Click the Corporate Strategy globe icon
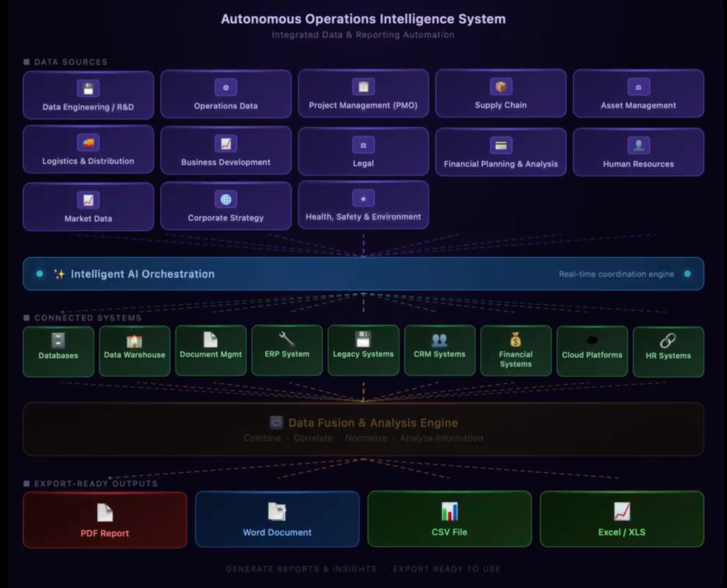This screenshot has height=588, width=727. [226, 200]
